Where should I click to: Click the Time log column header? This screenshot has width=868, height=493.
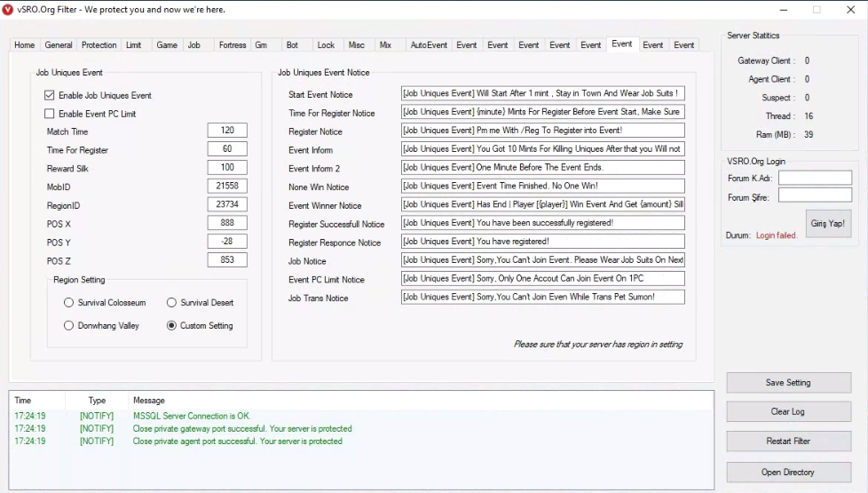tap(37, 400)
